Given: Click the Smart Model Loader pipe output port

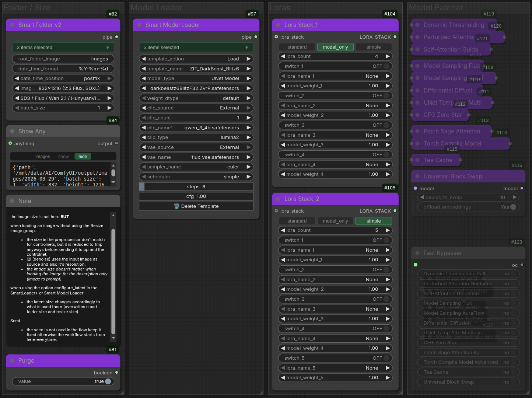Looking at the screenshot, I should point(256,37).
